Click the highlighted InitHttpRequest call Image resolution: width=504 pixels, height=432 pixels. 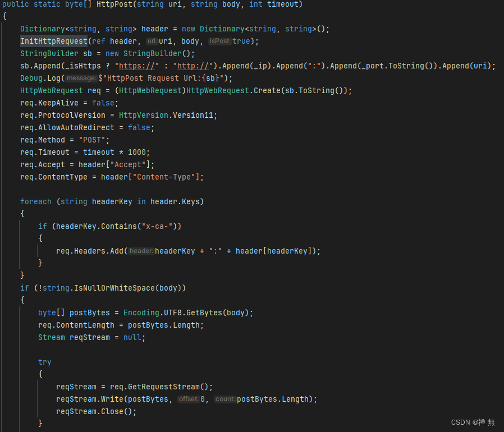54,42
